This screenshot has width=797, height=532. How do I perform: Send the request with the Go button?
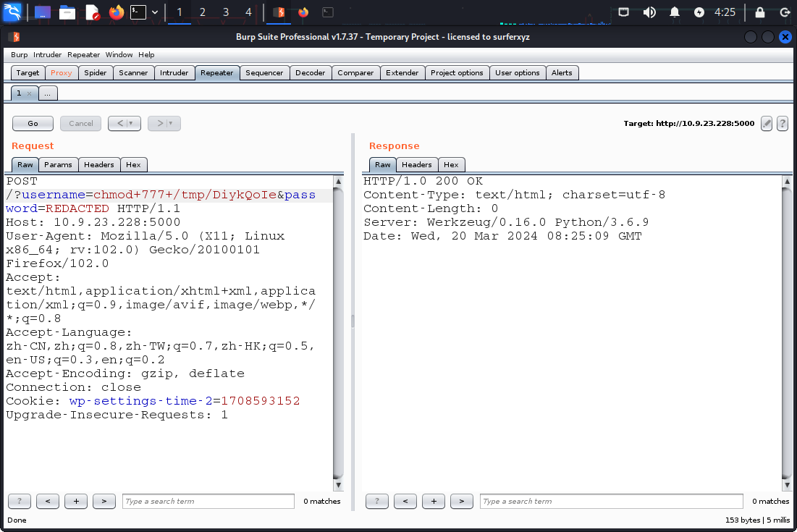33,124
